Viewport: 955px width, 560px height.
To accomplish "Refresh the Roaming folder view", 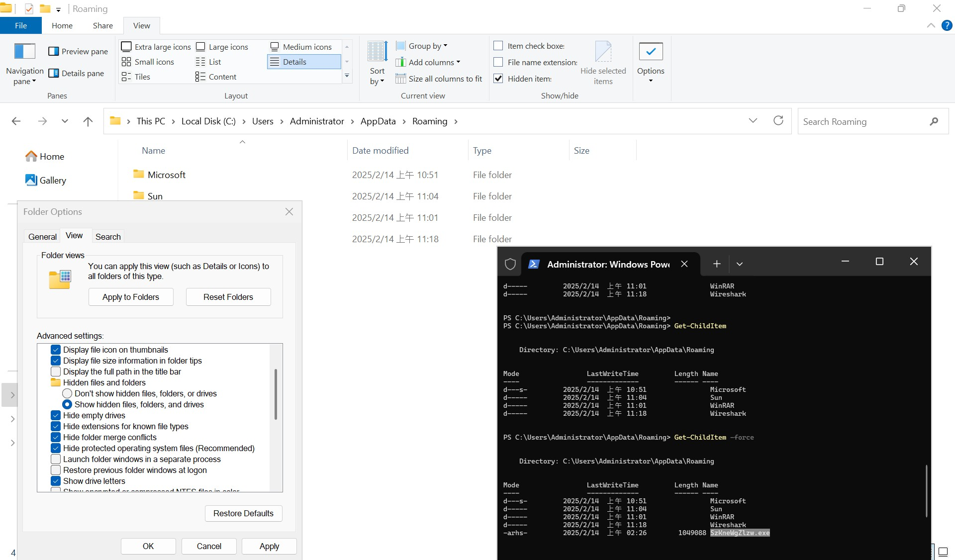I will pyautogui.click(x=778, y=121).
